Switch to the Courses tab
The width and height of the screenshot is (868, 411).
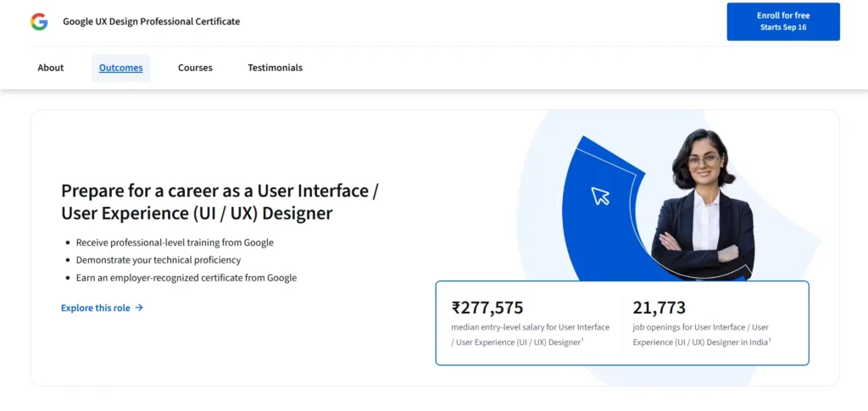click(x=195, y=68)
